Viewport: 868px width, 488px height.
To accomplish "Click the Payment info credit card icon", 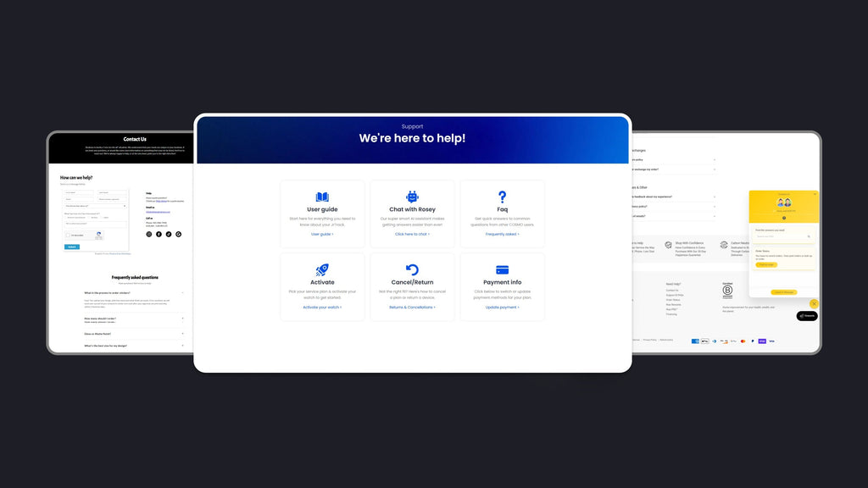I will coord(502,269).
